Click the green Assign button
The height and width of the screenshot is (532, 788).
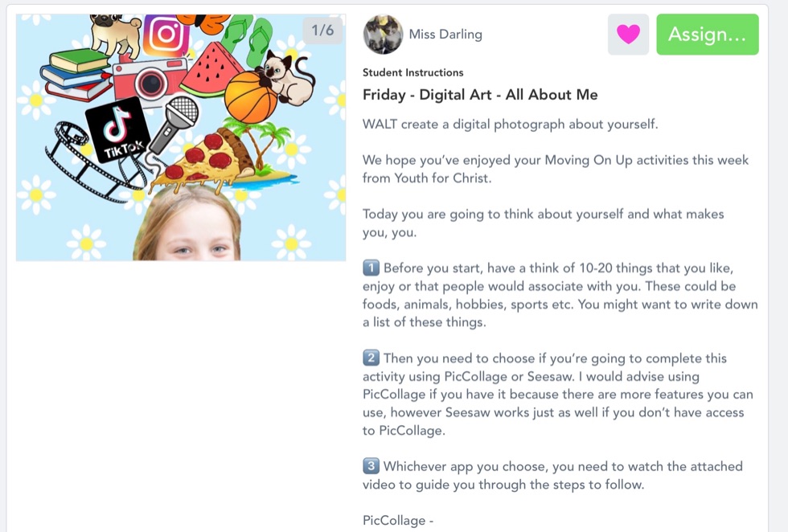(707, 35)
